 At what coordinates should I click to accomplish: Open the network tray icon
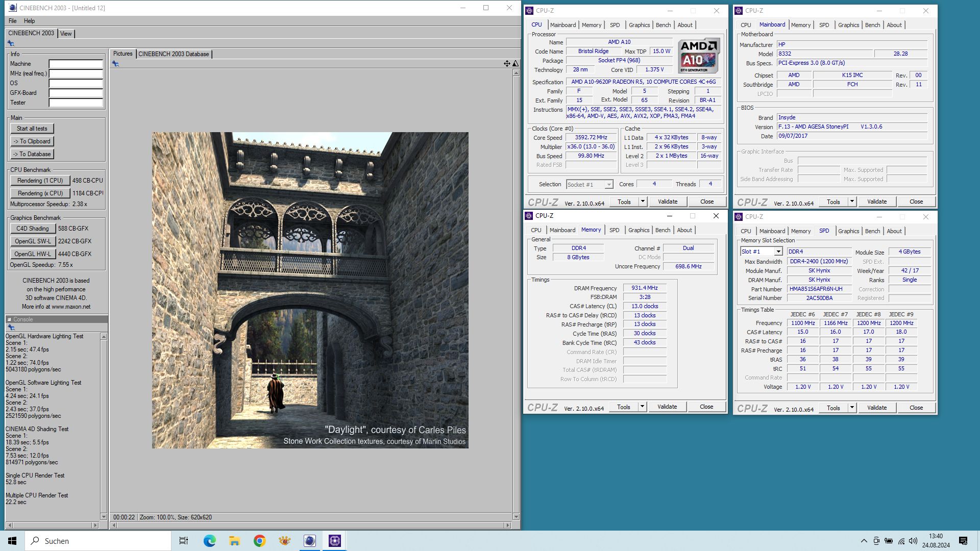click(x=901, y=541)
